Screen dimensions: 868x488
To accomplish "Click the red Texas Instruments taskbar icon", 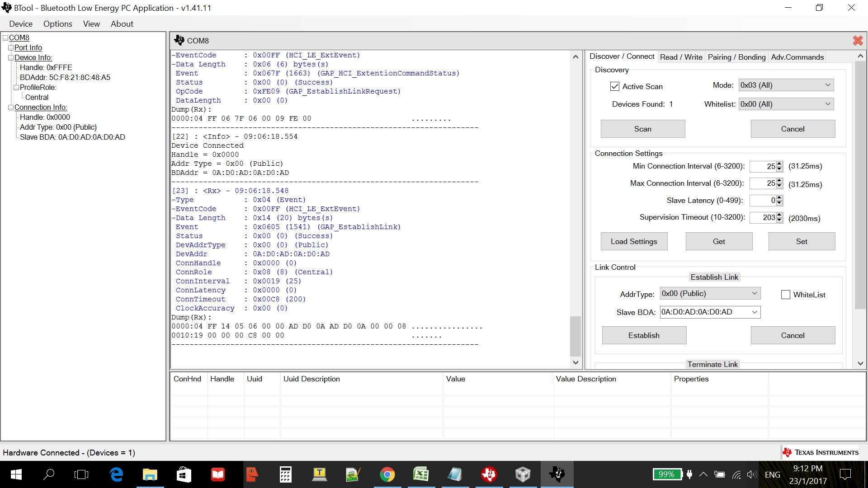I will click(x=489, y=474).
